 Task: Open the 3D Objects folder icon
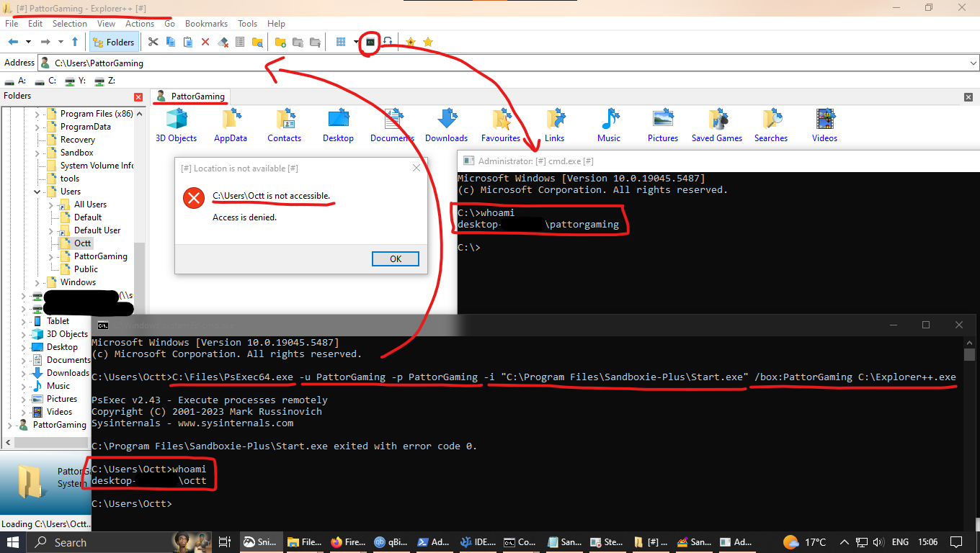click(177, 125)
